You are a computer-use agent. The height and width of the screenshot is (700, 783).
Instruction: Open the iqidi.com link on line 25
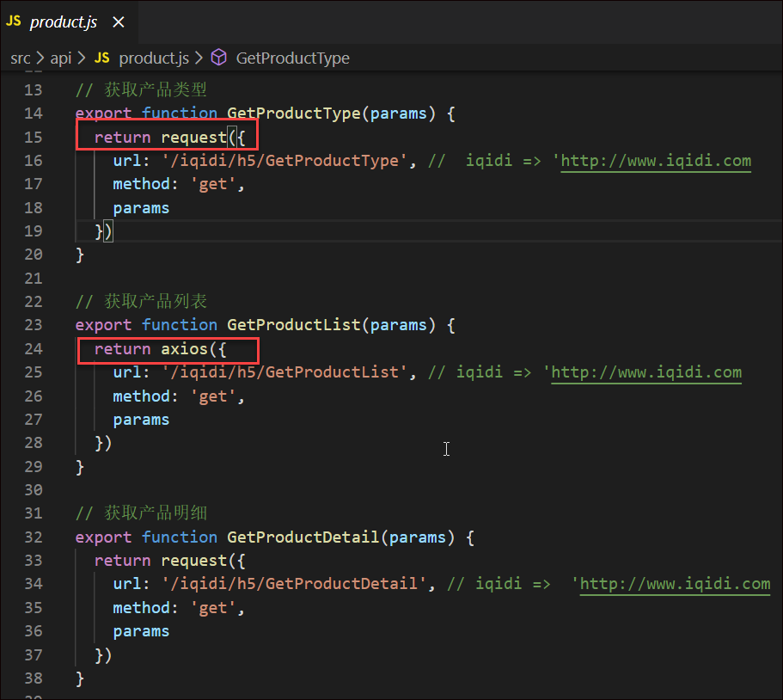click(646, 372)
